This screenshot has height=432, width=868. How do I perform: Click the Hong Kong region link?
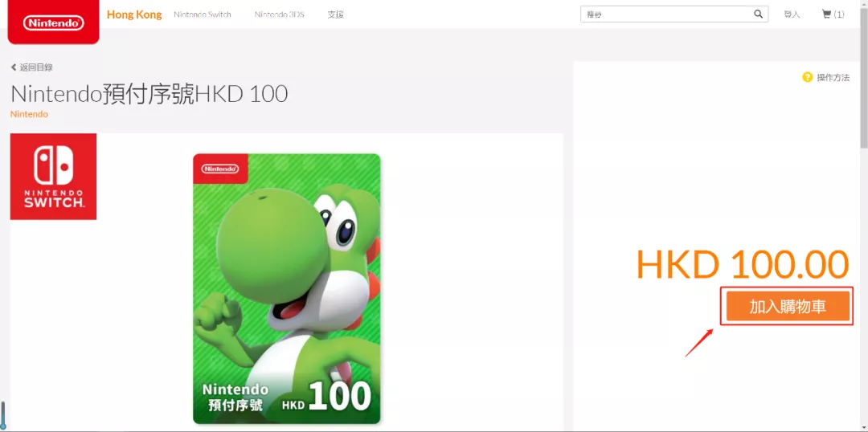134,14
